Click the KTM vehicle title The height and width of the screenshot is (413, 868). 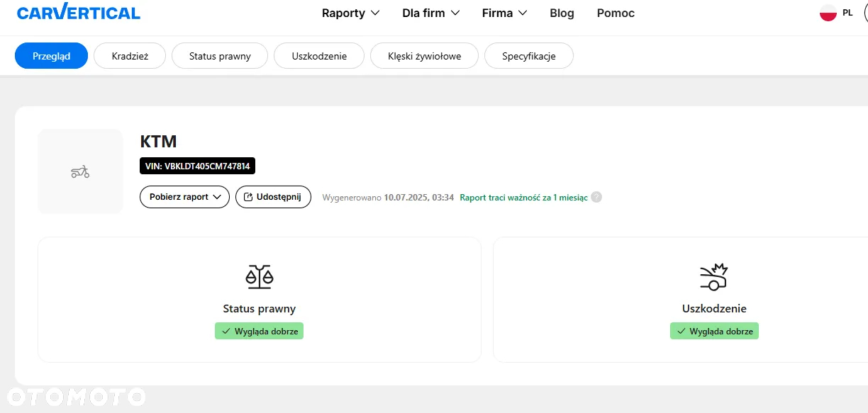158,141
